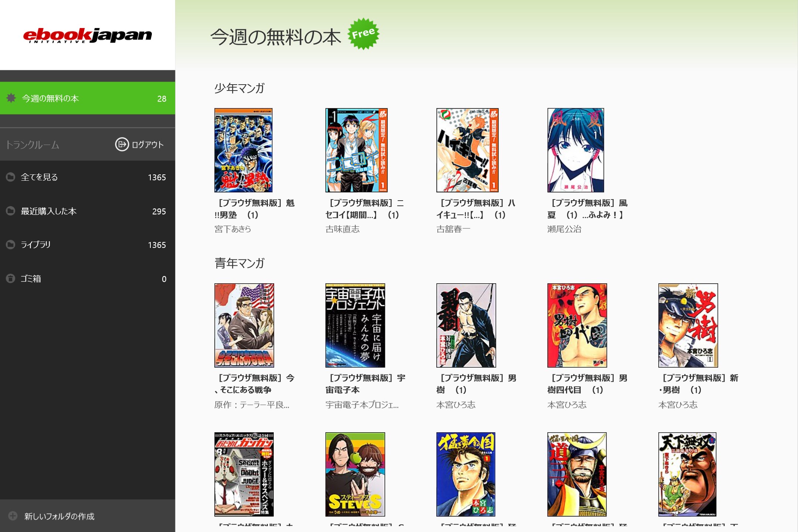Open the ガンガン magazine cover thumbnail
798x532 pixels.
pyautogui.click(x=244, y=474)
